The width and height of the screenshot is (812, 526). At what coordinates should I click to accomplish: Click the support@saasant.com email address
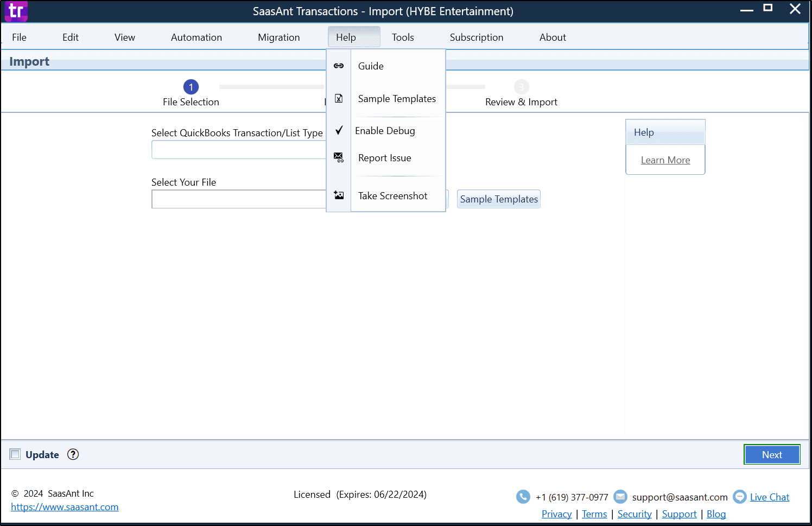point(680,497)
